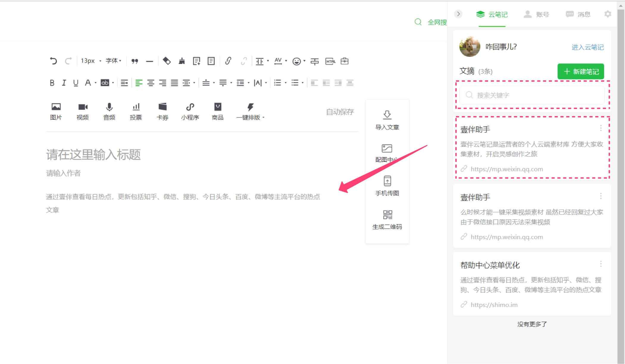This screenshot has width=625, height=364.
Task: Toggle bold formatting
Action: (x=52, y=83)
